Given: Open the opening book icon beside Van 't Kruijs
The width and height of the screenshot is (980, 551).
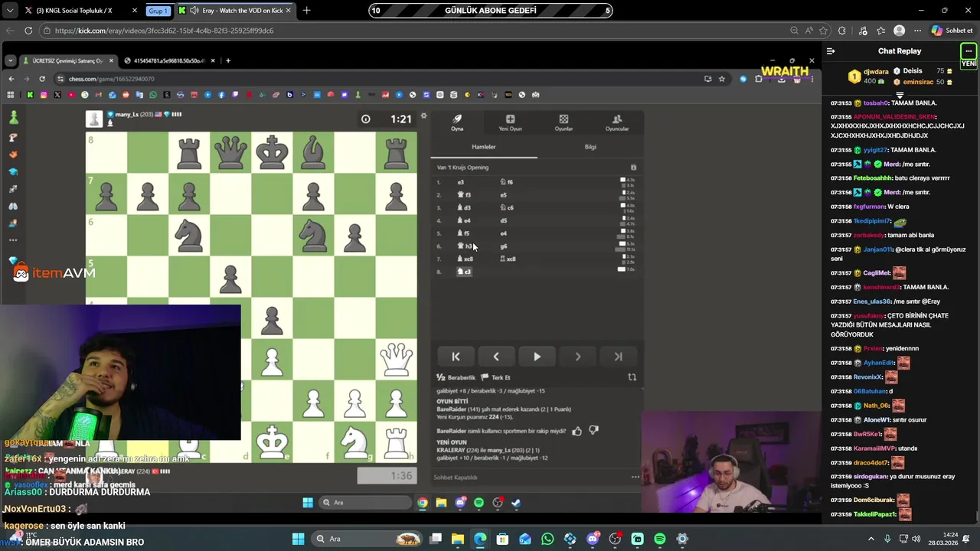Looking at the screenshot, I should [x=633, y=168].
